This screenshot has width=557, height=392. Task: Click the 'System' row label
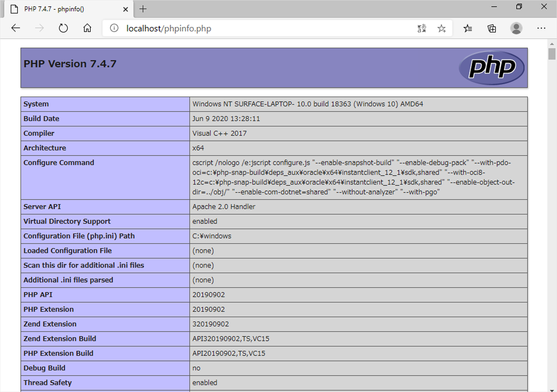(36, 104)
